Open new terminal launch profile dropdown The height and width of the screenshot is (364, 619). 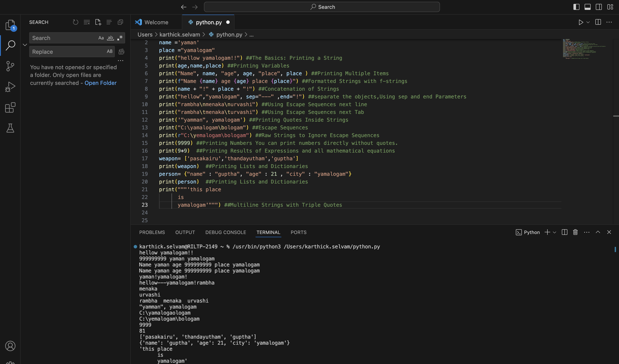point(555,232)
